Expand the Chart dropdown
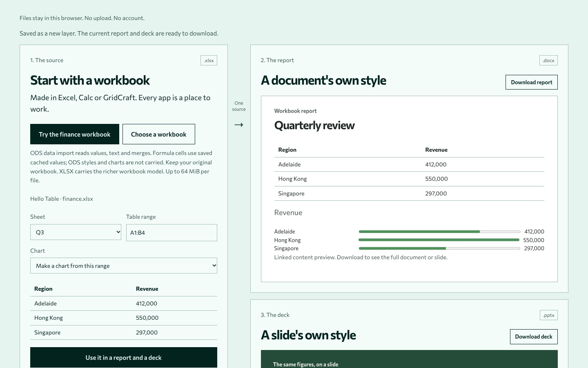Viewport: 588px width, 368px height. click(x=124, y=266)
